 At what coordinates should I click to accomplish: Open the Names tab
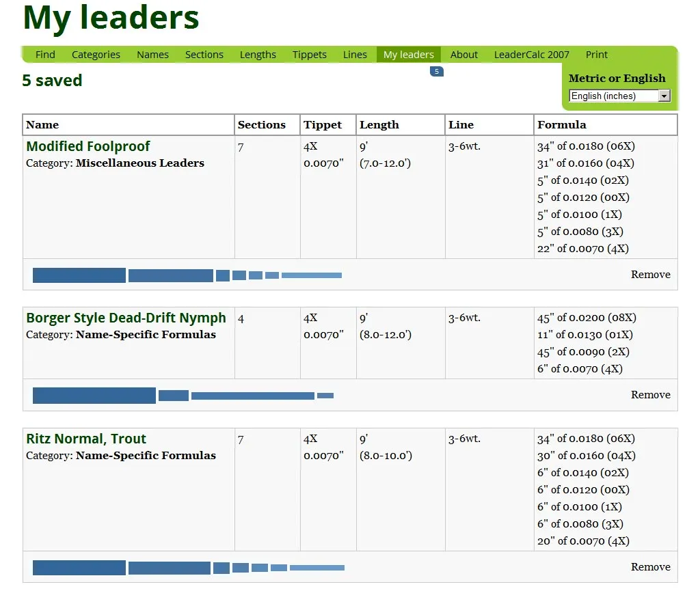pos(152,55)
